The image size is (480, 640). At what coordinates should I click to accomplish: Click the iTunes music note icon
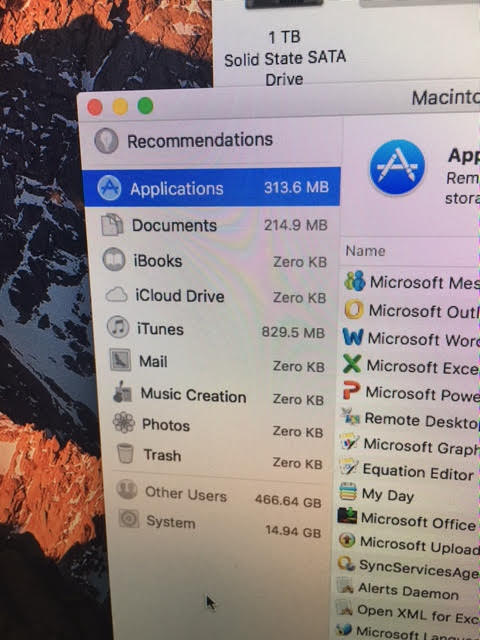pyautogui.click(x=118, y=327)
